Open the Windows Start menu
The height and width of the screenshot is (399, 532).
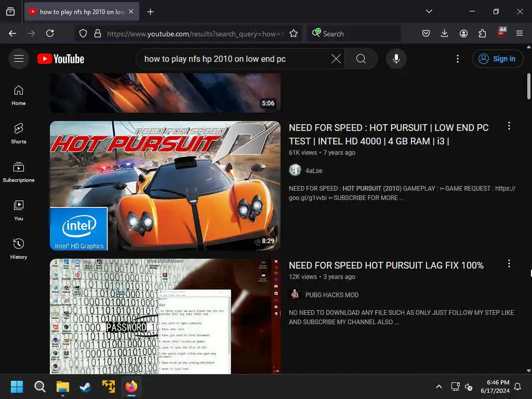(17, 387)
